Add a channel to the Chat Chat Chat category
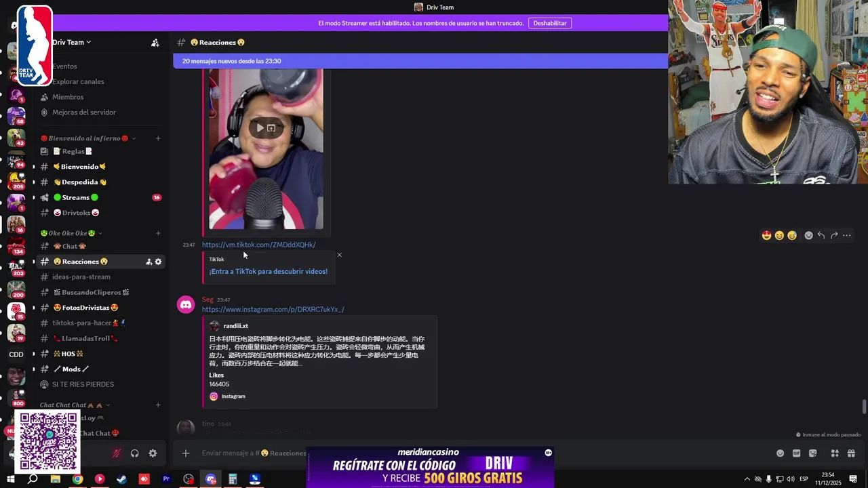 pos(158,405)
